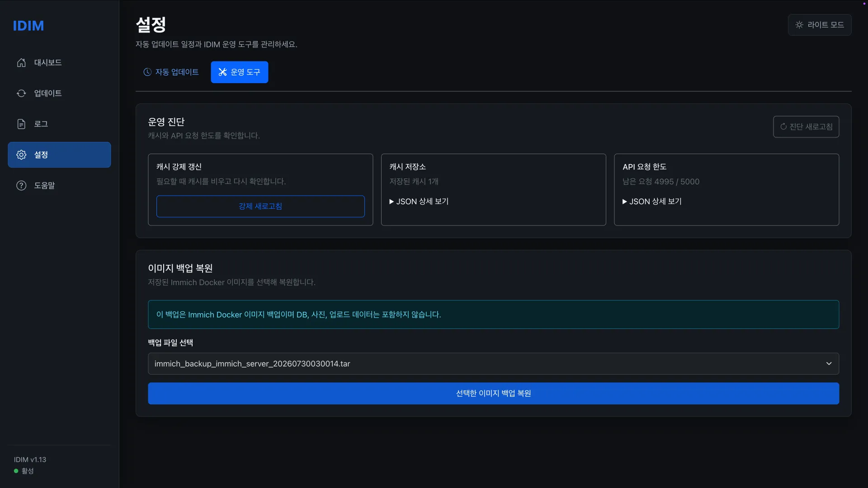Open the 도움말 sidebar item
The width and height of the screenshot is (868, 488).
point(59,186)
